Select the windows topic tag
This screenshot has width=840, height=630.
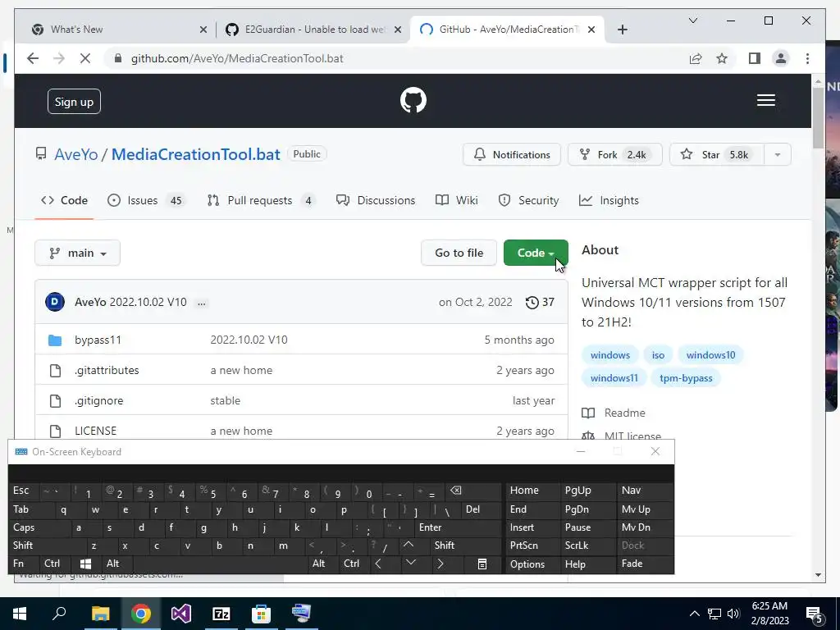pos(610,355)
